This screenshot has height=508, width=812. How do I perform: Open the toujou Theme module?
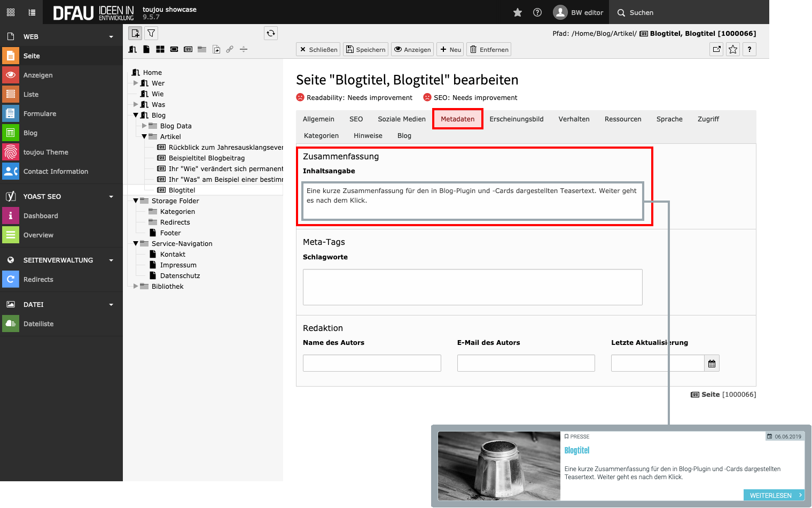click(x=45, y=152)
